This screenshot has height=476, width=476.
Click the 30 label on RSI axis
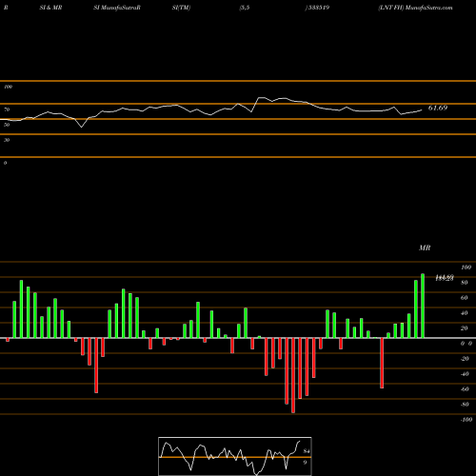tap(7, 140)
